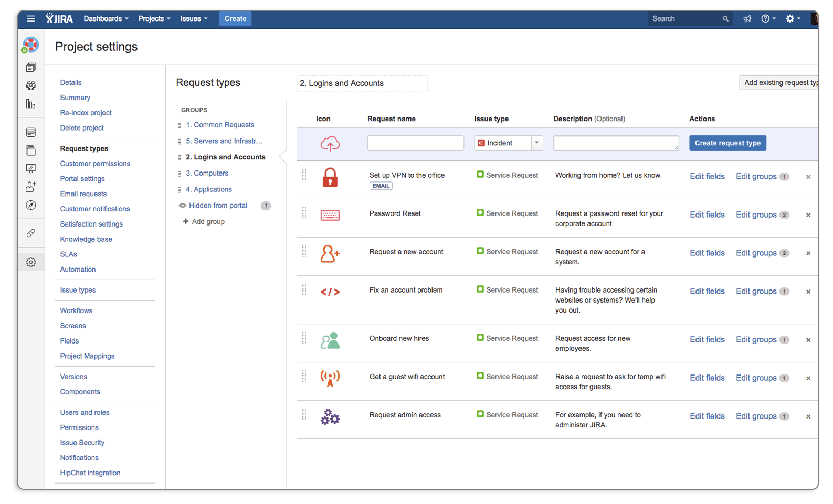Remove the Set up VPN request type
This screenshot has height=504, width=833.
(808, 177)
